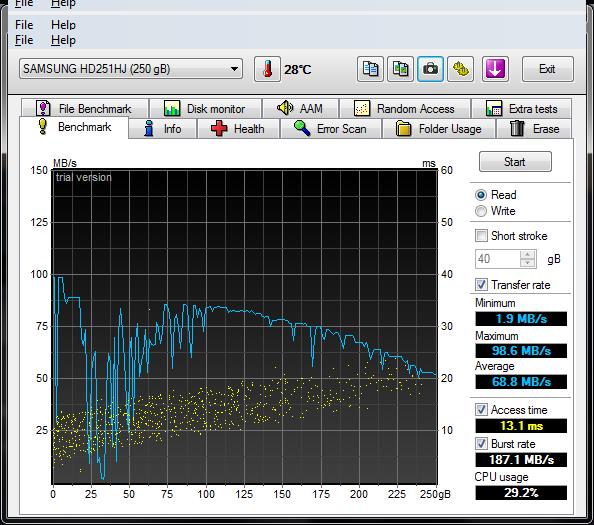Viewport: 594px width, 525px height.
Task: Open the options wrench icon
Action: tap(460, 69)
